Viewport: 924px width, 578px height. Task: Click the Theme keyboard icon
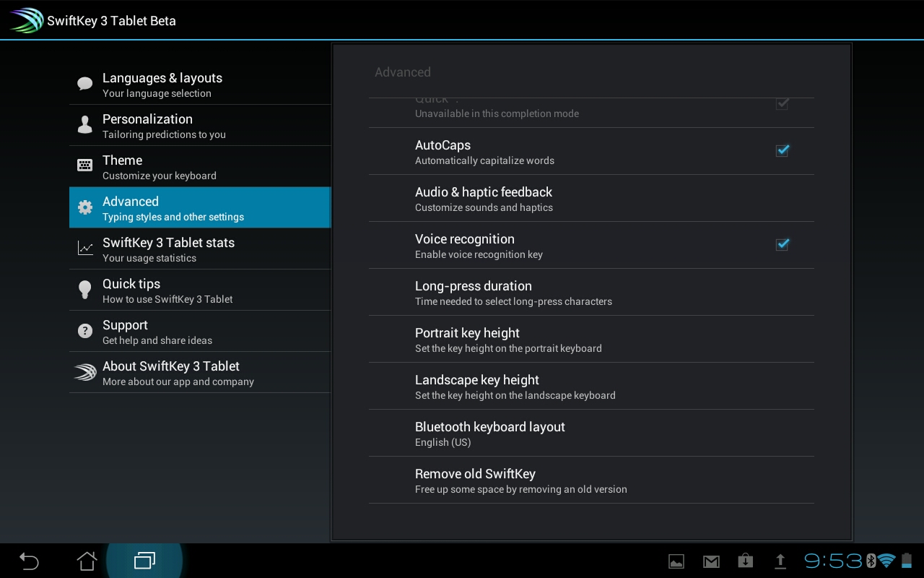coord(85,165)
